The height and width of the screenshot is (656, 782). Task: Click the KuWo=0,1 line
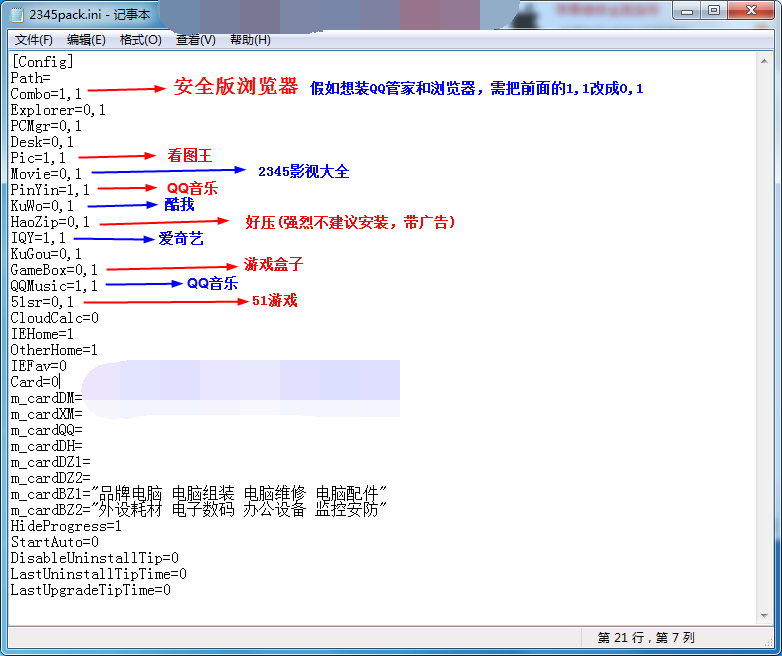click(x=42, y=206)
